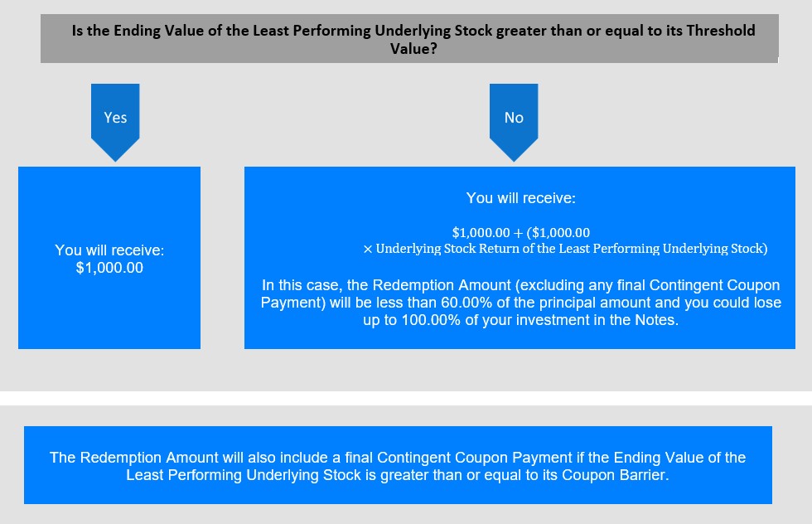Select the gray Threshold Value question header
Image resolution: width=812 pixels, height=524 pixels.
click(x=409, y=40)
